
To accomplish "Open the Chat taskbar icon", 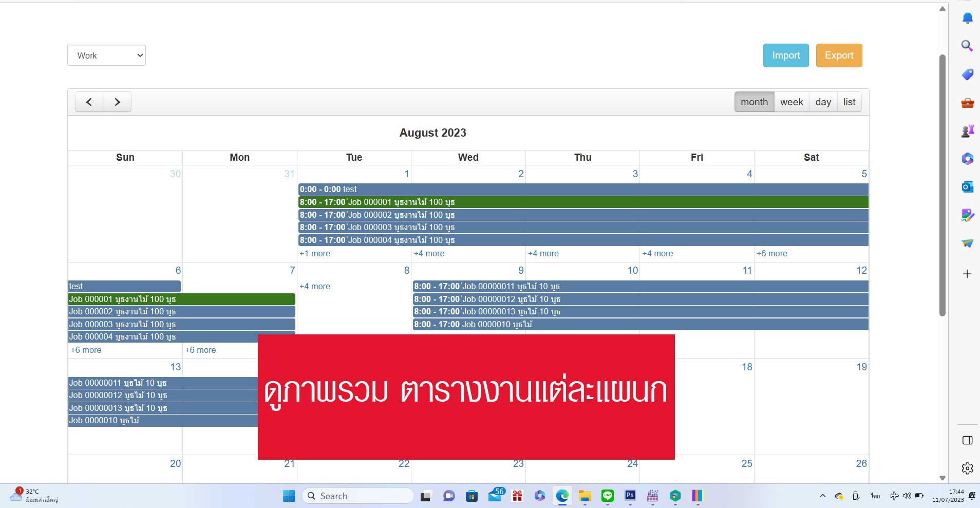I will click(449, 496).
